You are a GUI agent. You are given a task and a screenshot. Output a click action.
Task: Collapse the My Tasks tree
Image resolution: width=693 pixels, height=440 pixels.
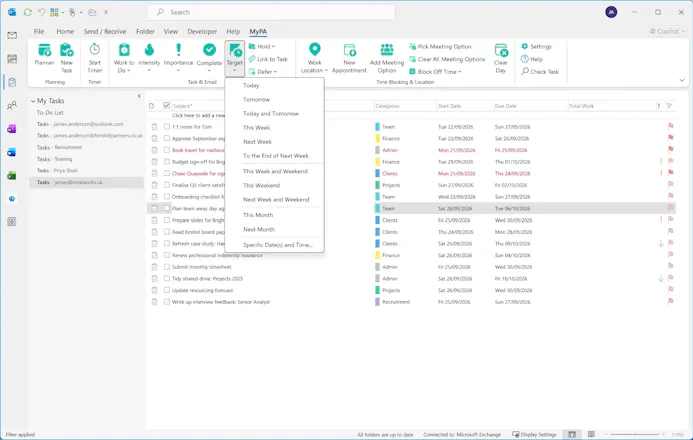click(33, 101)
